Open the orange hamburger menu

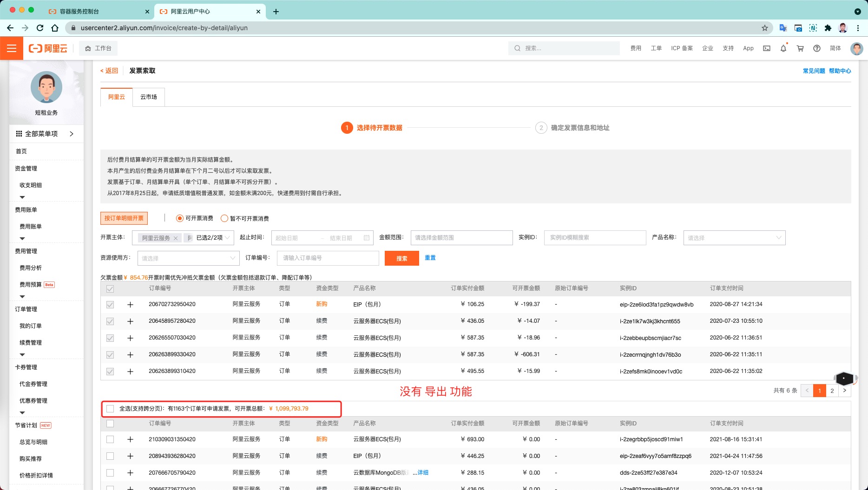click(12, 48)
